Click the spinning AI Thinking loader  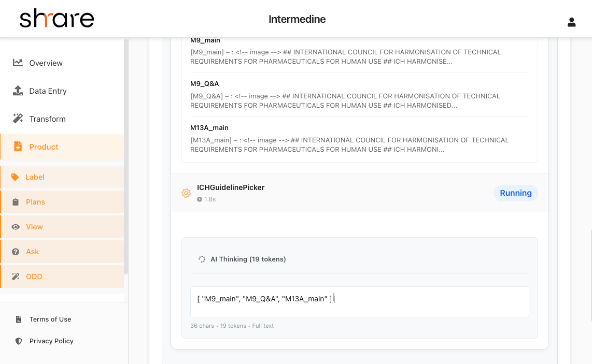pyautogui.click(x=202, y=259)
